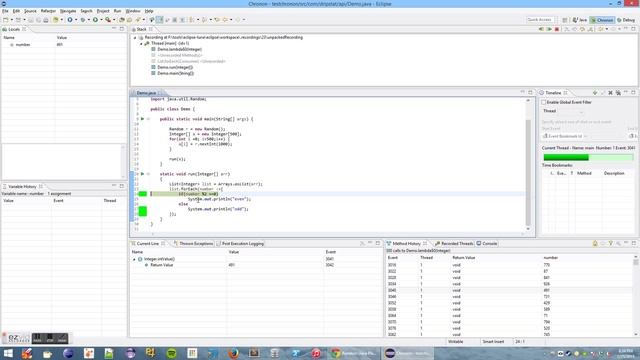This screenshot has width=640, height=360.
Task: Open the Project menu
Action: (x=103, y=11)
